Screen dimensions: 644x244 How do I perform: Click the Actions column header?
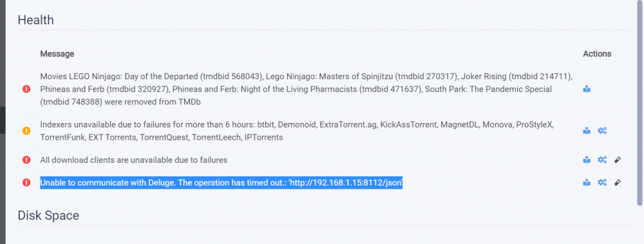coord(597,54)
